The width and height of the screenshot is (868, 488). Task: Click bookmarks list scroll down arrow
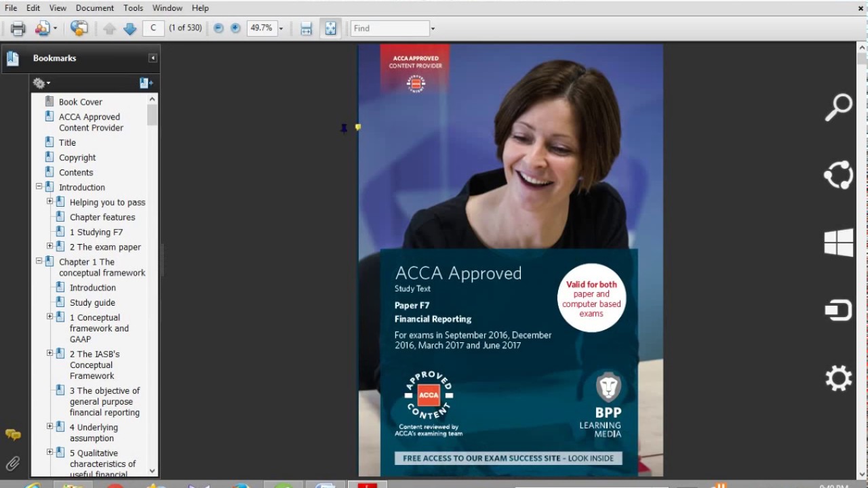pos(152,470)
